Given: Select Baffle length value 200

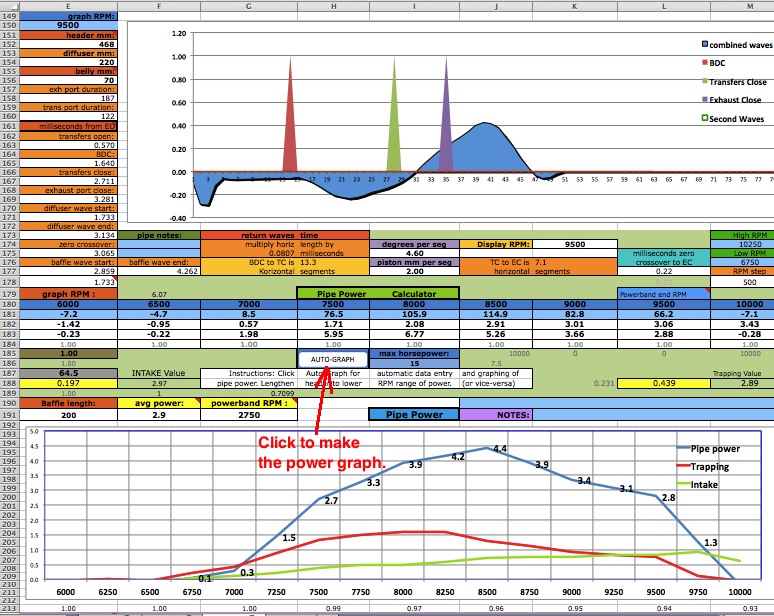Looking at the screenshot, I should pyautogui.click(x=68, y=415).
